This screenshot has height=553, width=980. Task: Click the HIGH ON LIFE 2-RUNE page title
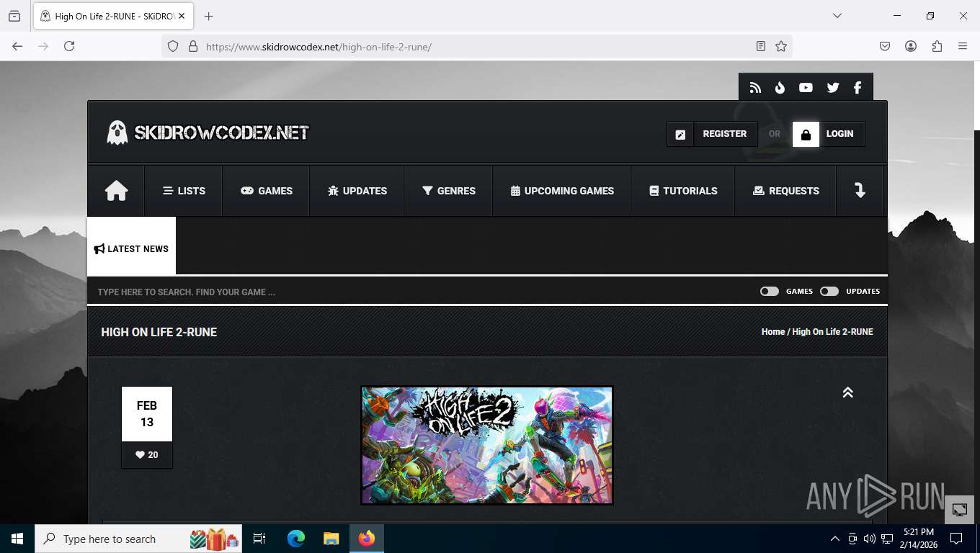click(159, 332)
